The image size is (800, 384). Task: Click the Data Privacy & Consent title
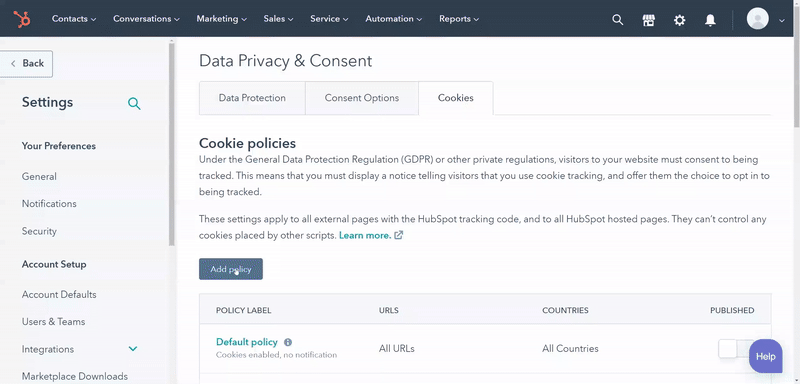[286, 61]
